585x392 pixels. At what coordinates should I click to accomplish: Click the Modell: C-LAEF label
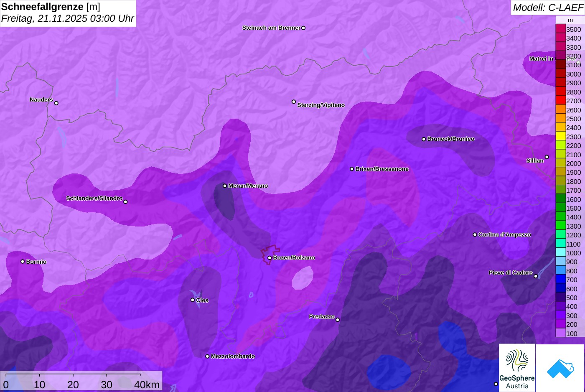pos(548,7)
